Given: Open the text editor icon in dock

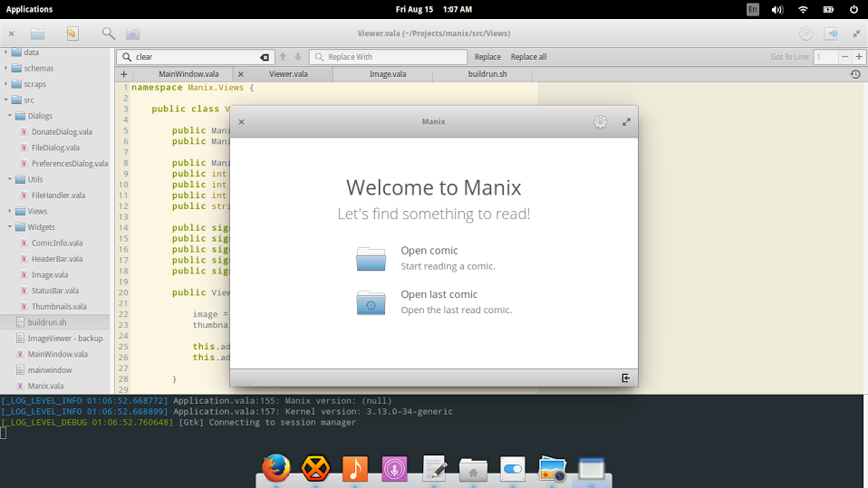Looking at the screenshot, I should coord(434,468).
